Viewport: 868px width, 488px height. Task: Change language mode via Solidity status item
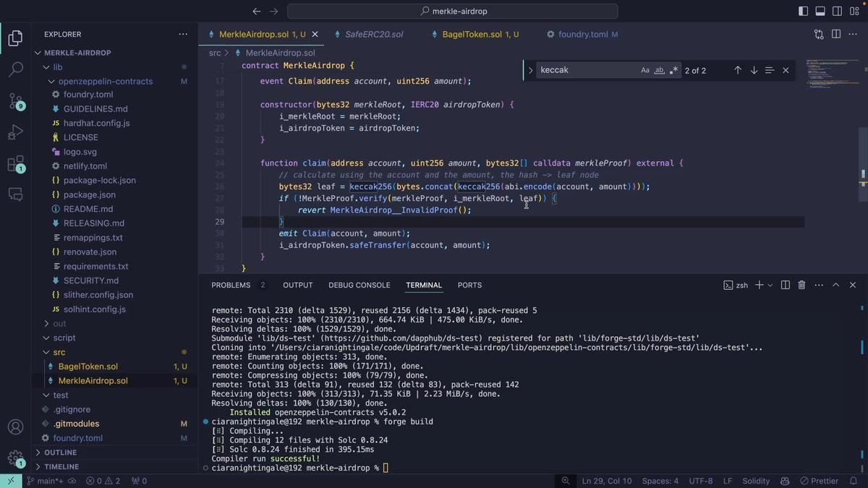pos(756,481)
